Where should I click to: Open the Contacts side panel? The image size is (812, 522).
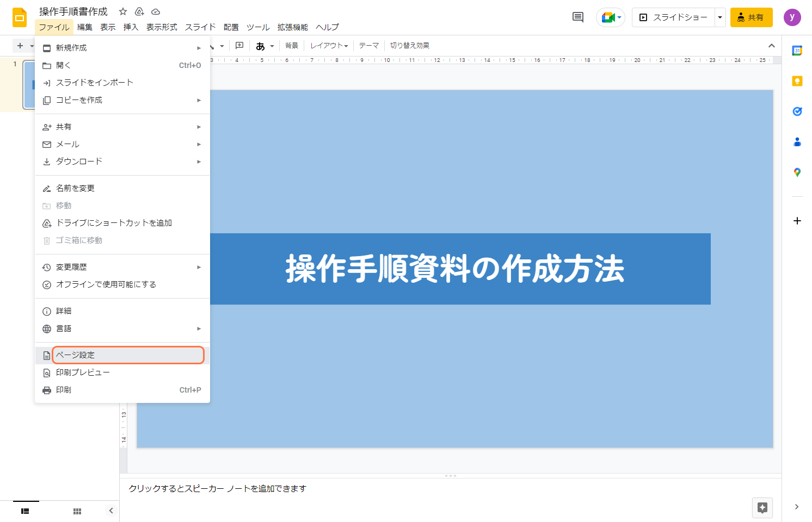797,142
